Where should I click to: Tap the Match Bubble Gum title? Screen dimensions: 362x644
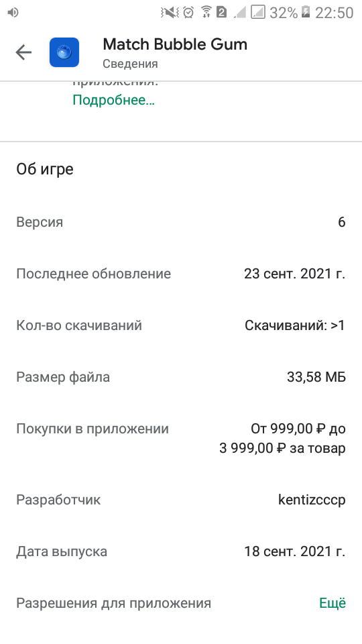click(x=175, y=44)
